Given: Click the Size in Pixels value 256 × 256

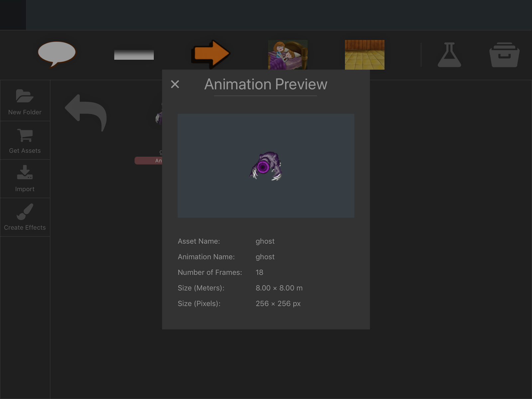Looking at the screenshot, I should [279, 303].
